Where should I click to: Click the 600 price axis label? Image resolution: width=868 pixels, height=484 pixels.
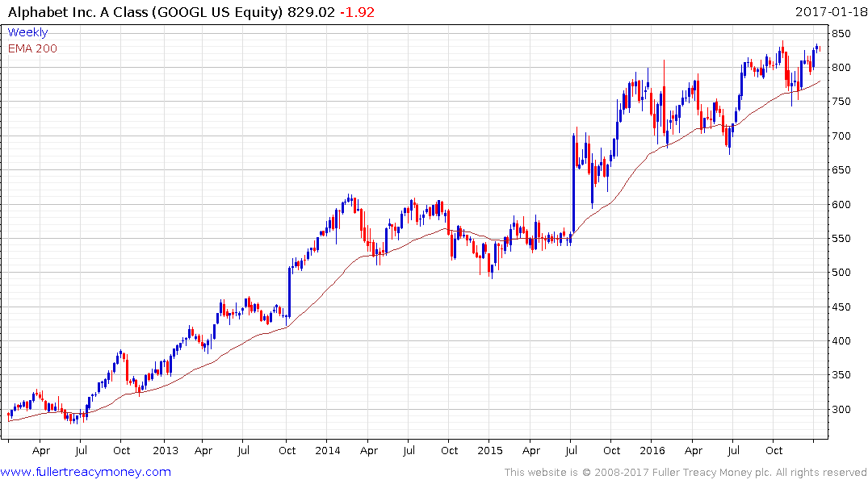point(841,205)
